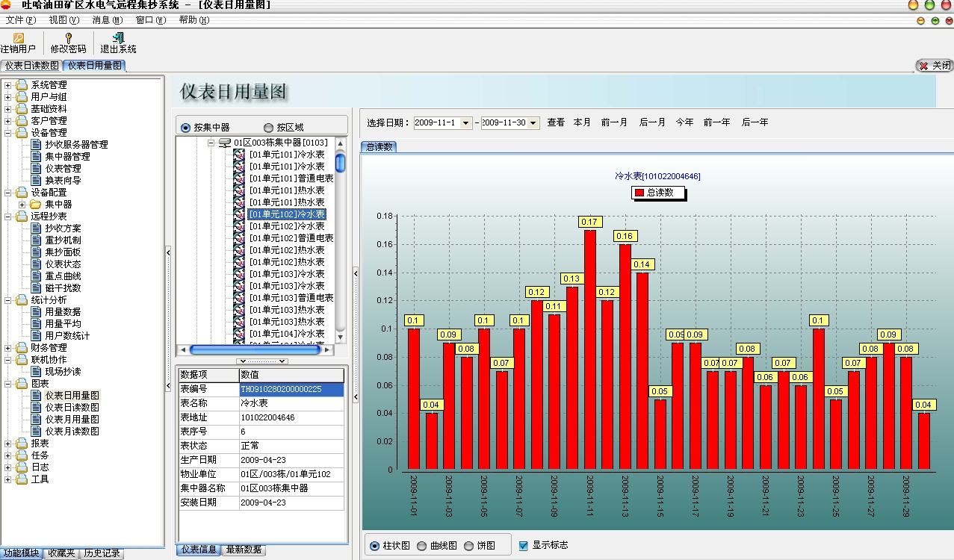Viewport: 954px width, 560px height.
Task: Open start date 2009-11-1 dropdown
Action: [x=466, y=123]
